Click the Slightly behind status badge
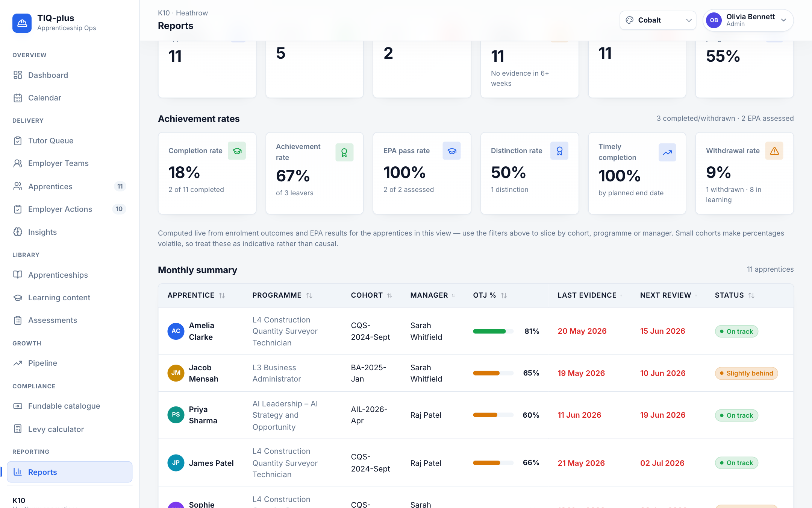This screenshot has width=812, height=508. point(746,373)
